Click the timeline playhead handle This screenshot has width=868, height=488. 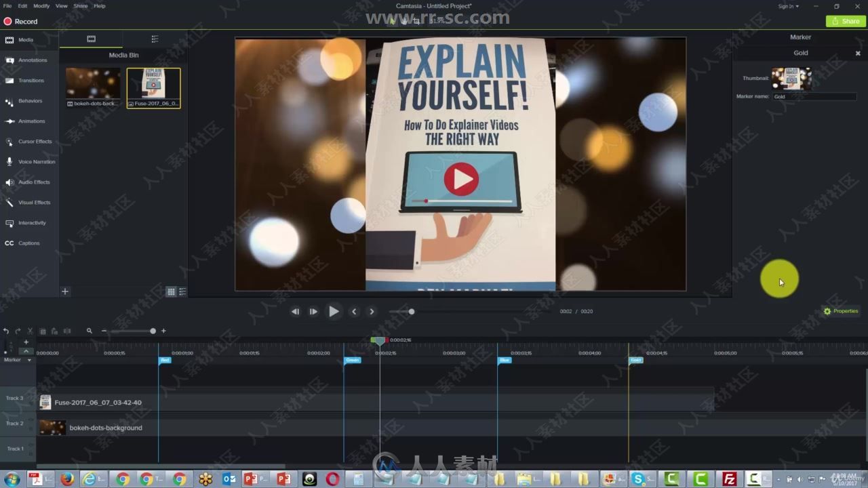pos(380,341)
